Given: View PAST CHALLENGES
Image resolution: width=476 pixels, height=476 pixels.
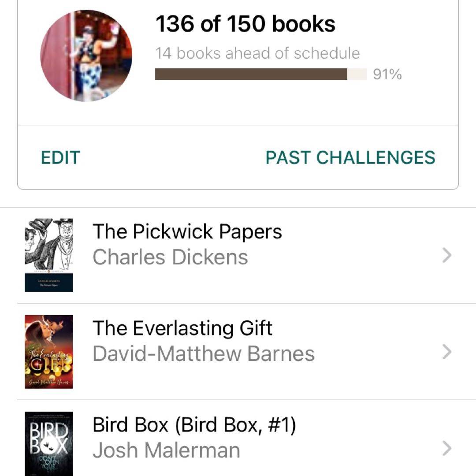Looking at the screenshot, I should [350, 157].
